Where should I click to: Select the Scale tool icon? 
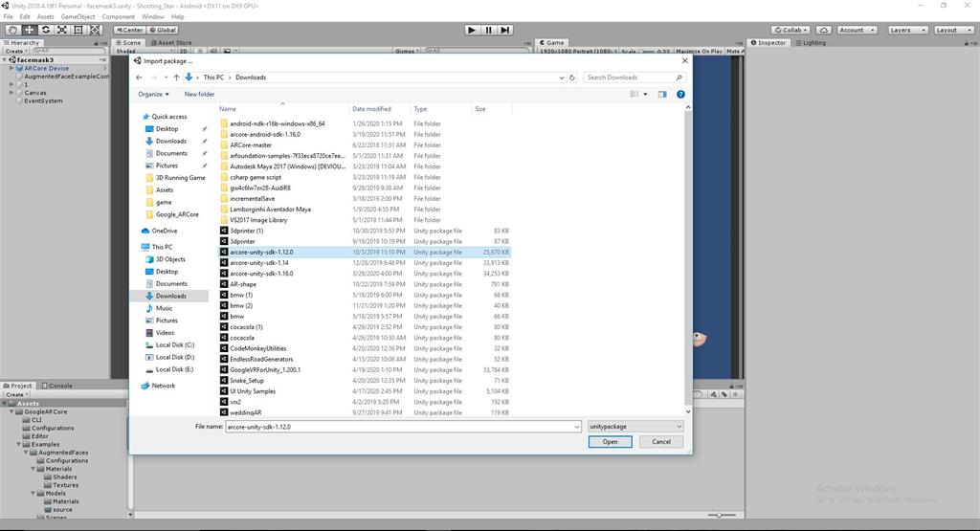point(62,30)
